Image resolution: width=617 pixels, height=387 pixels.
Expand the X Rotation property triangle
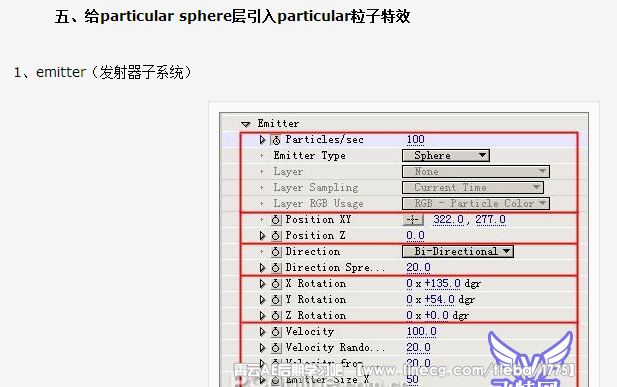tap(262, 284)
